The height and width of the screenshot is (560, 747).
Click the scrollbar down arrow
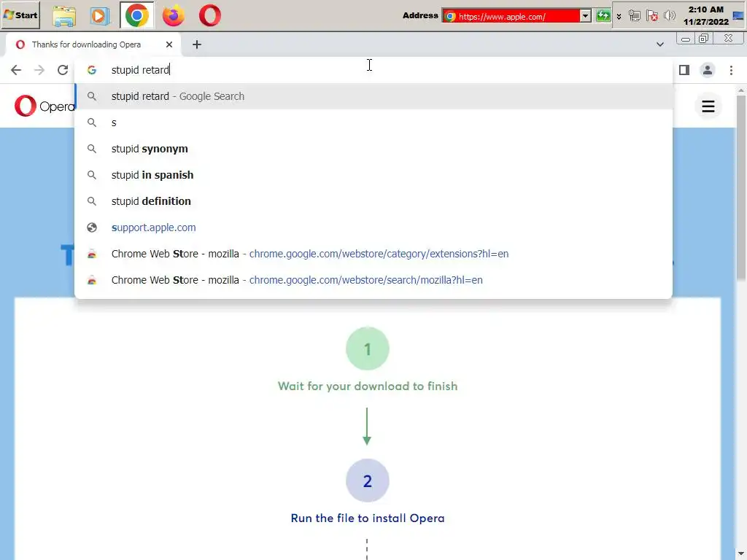click(741, 554)
